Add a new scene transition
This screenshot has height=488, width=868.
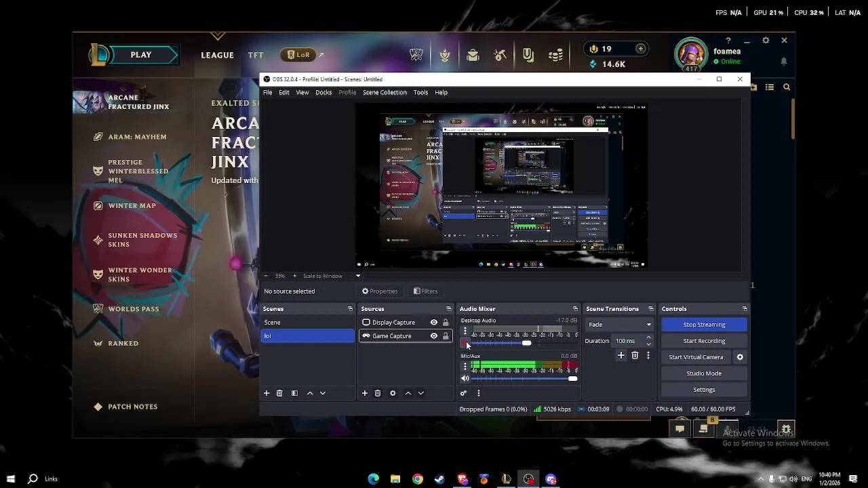[621, 355]
